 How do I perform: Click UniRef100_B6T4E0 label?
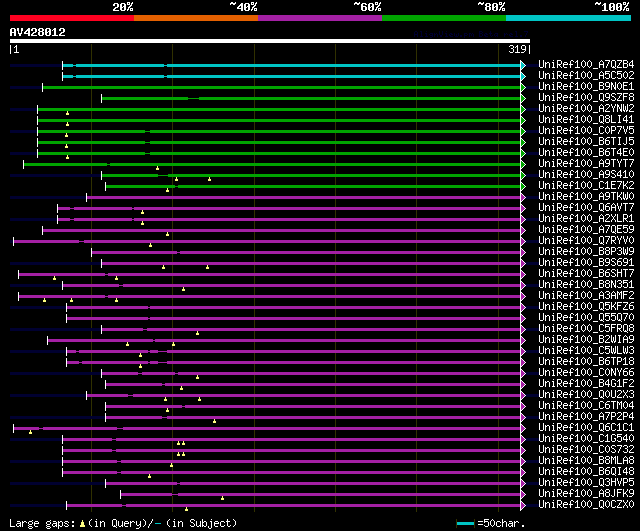click(586, 153)
